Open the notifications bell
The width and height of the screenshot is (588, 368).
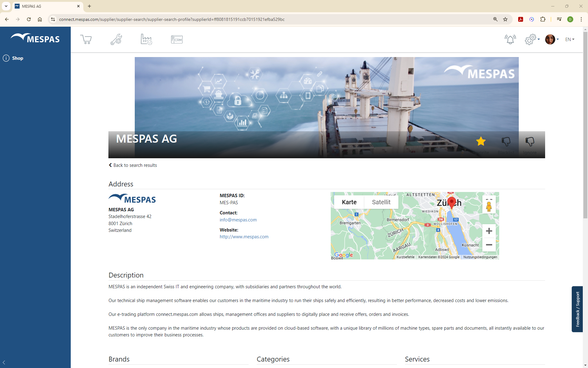coord(510,39)
